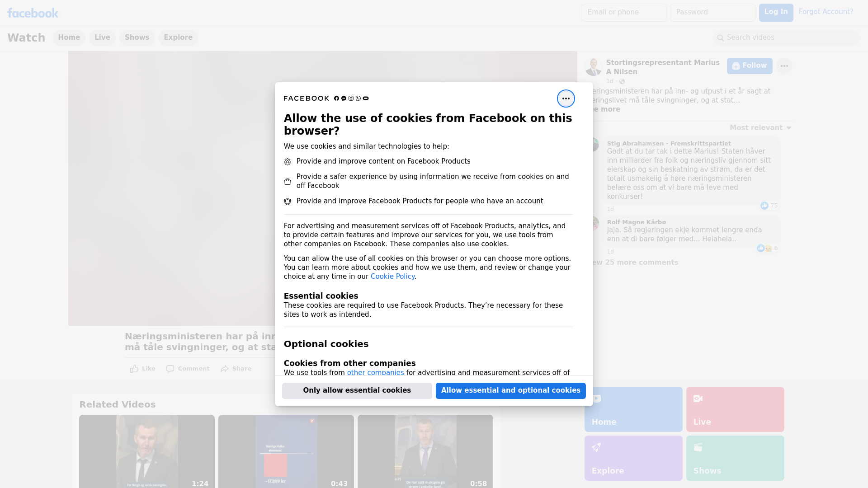The image size is (868, 488).
Task: Click the 1d timestamp under Stig's comment
Action: pos(610,209)
